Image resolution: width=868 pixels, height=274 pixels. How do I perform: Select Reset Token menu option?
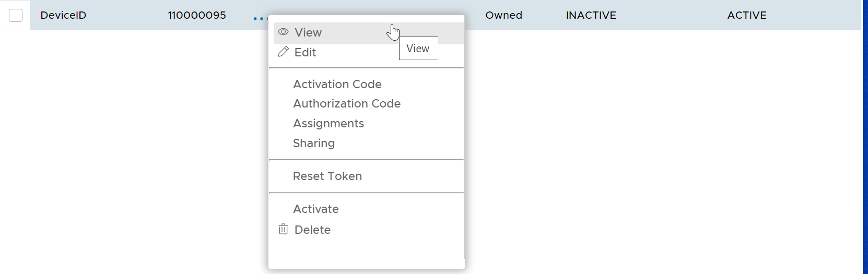click(x=327, y=176)
